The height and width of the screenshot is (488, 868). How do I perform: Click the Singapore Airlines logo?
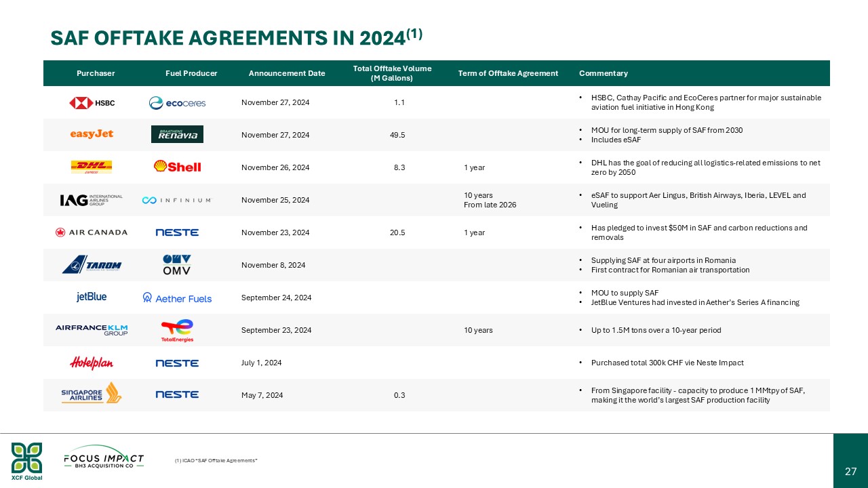[92, 393]
